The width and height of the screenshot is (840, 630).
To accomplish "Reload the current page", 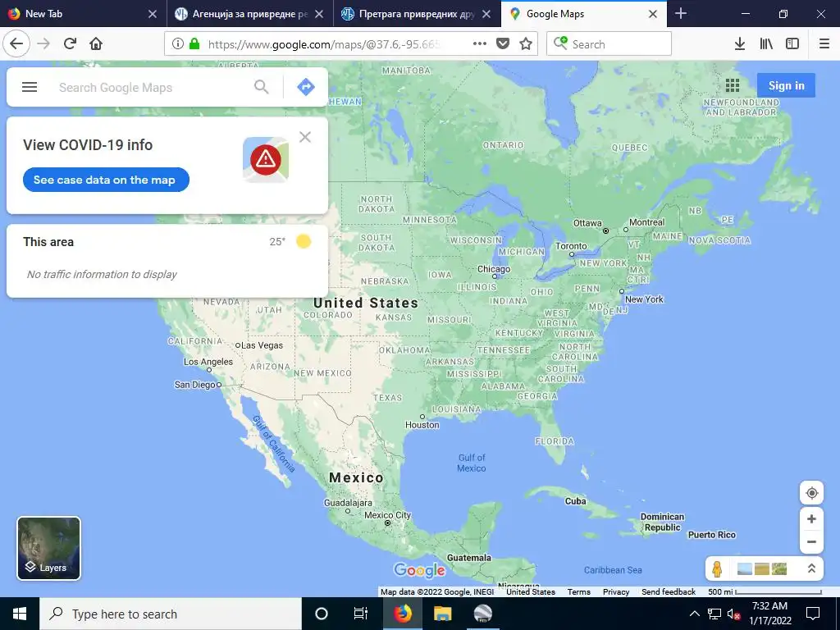I will [70, 44].
